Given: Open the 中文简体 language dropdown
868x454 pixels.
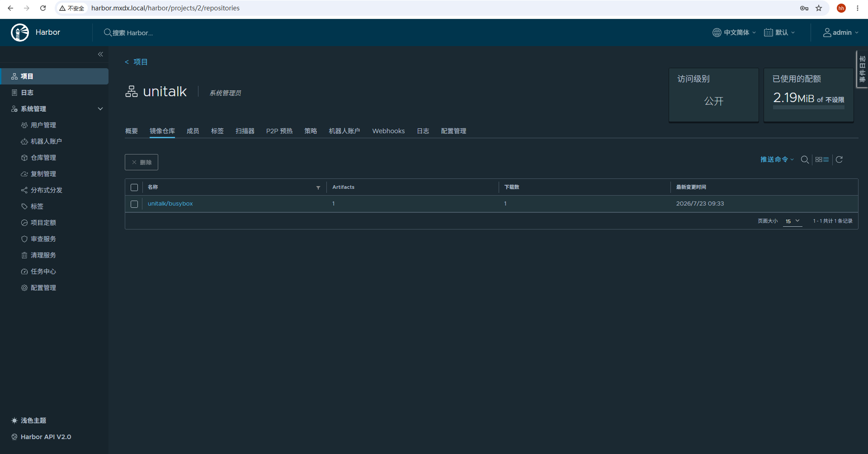Looking at the screenshot, I should pyautogui.click(x=734, y=33).
